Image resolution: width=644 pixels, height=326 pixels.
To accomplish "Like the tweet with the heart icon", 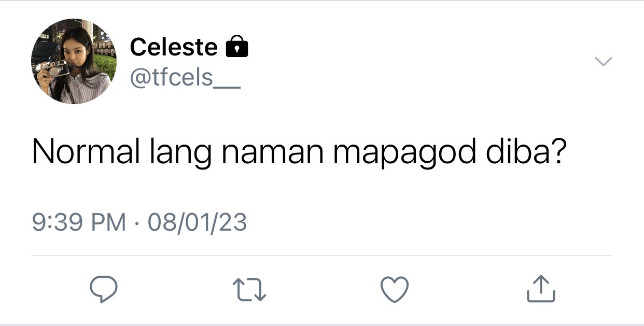I will [x=395, y=289].
